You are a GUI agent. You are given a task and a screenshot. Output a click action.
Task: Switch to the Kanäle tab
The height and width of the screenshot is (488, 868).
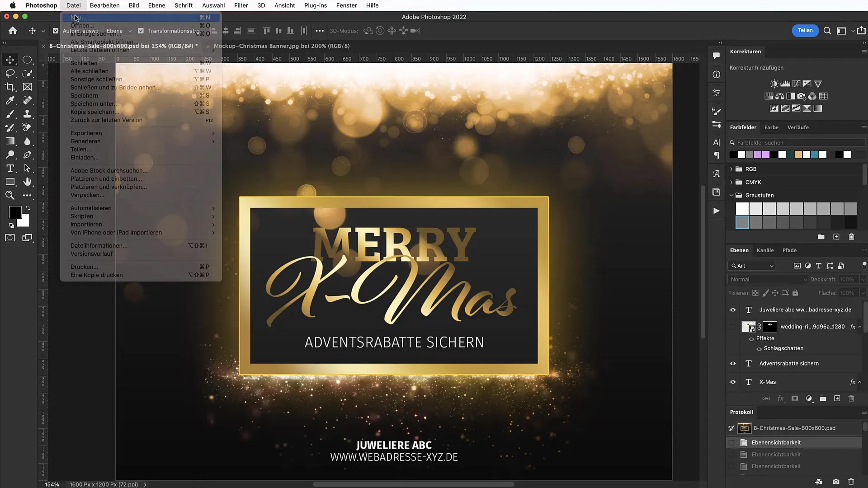[765, 250]
